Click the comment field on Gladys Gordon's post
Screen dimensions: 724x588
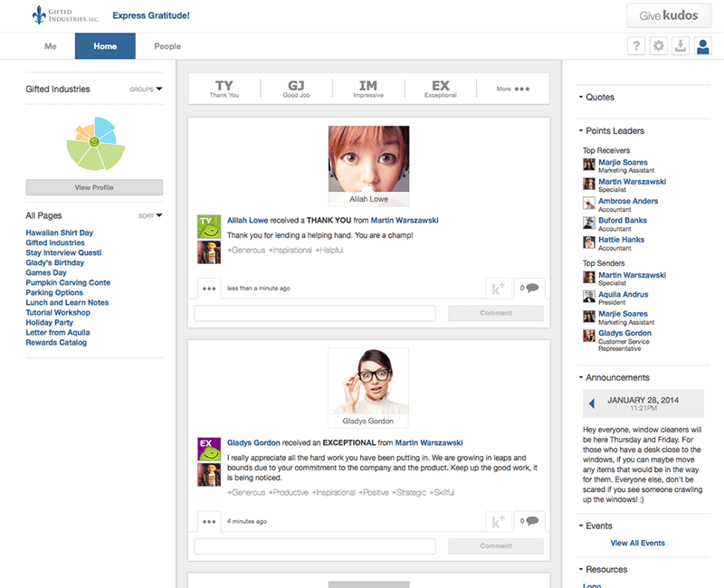tap(315, 546)
